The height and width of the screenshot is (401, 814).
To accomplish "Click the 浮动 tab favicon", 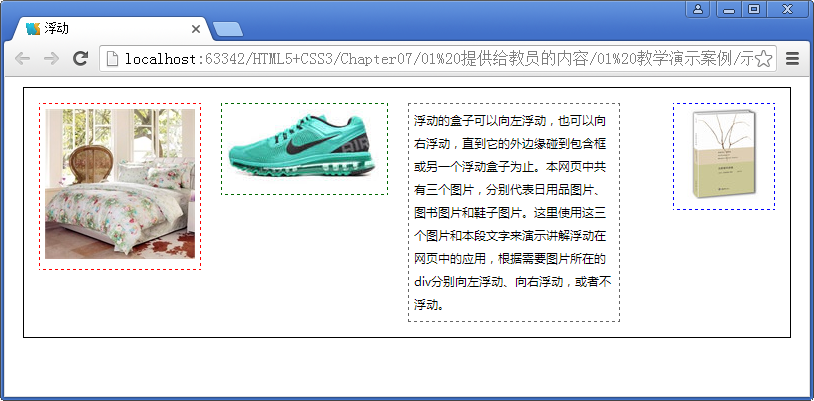I will pyautogui.click(x=33, y=29).
